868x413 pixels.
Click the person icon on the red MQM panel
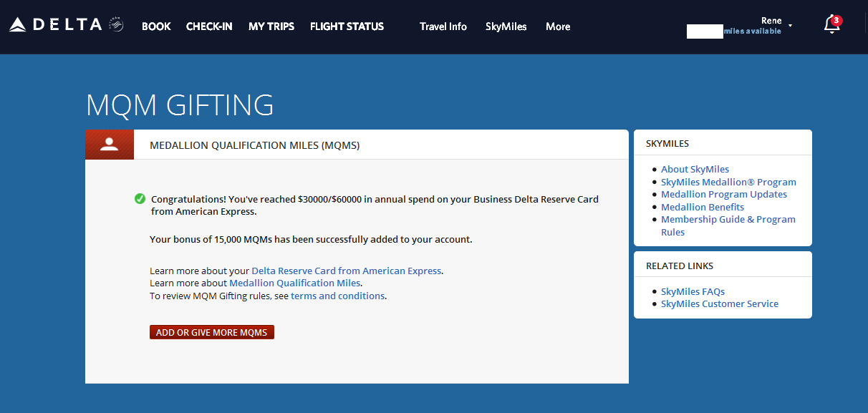[x=110, y=144]
